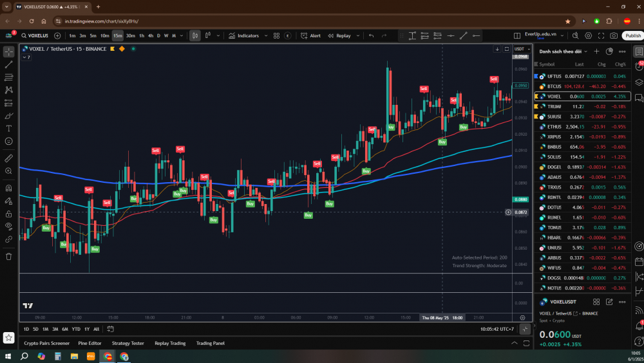Select the 1D date range

[x=26, y=329]
